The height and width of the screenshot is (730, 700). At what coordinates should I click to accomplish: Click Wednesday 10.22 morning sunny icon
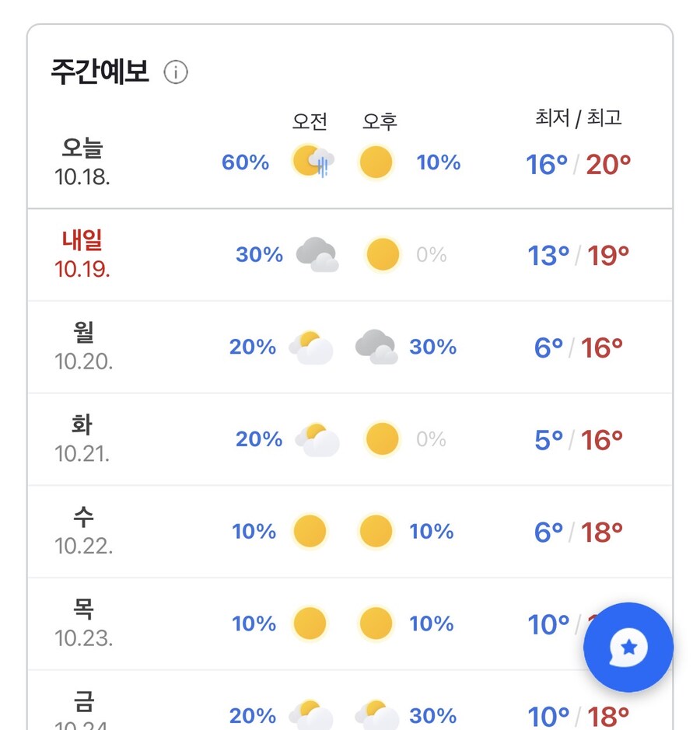(310, 532)
